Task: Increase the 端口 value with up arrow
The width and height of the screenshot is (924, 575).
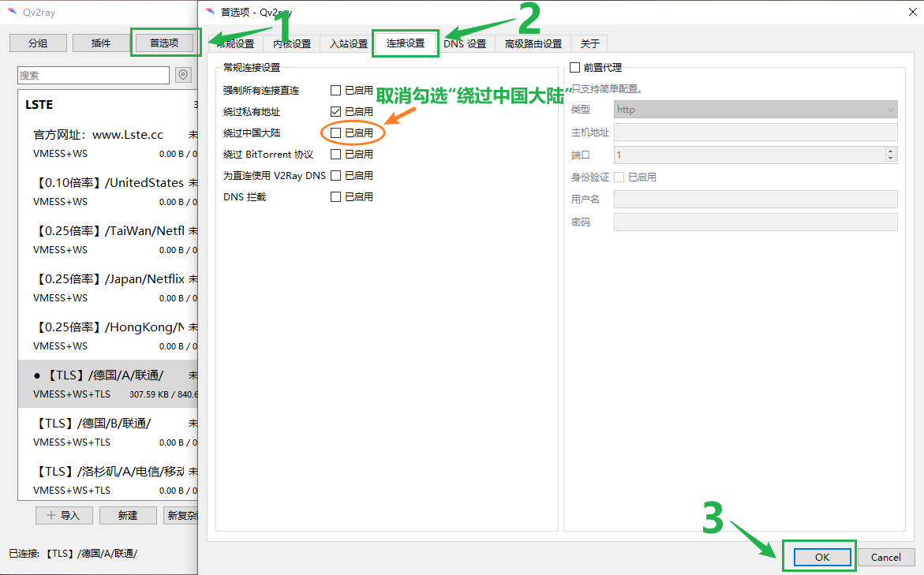Action: [891, 151]
